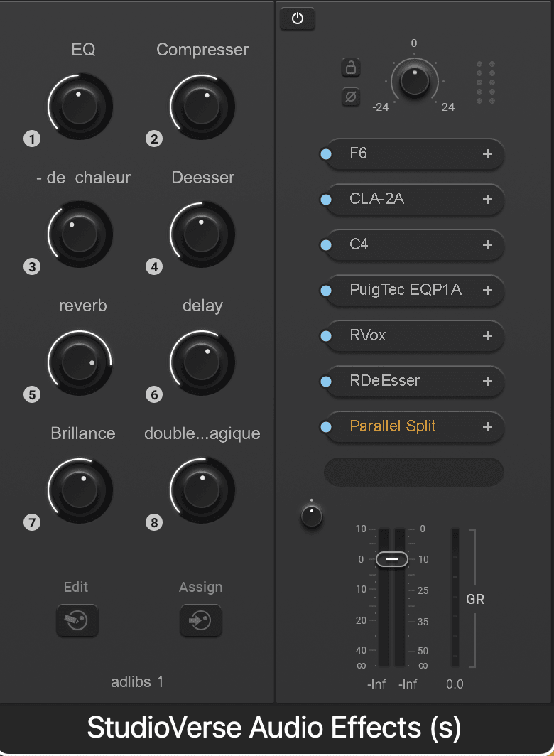
Task: Expand the Parallel Split plus button
Action: [x=487, y=427]
